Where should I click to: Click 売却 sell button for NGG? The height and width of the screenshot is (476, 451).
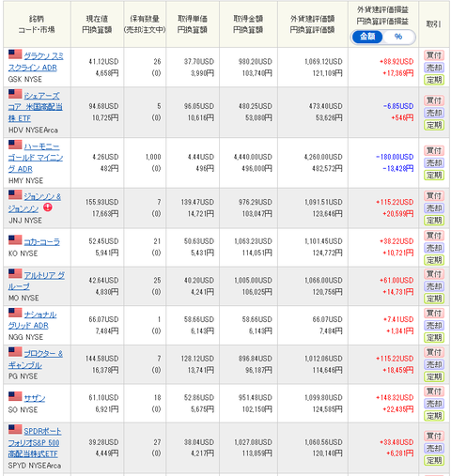click(x=434, y=326)
